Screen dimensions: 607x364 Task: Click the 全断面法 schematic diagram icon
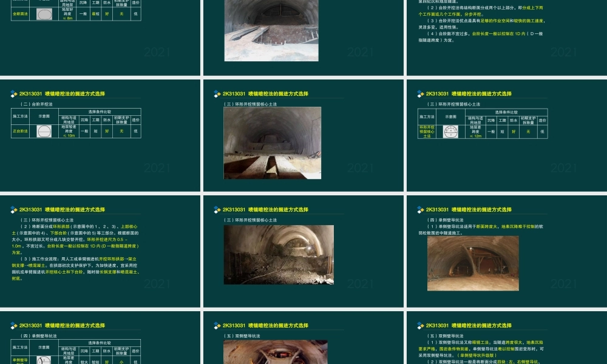(x=44, y=15)
